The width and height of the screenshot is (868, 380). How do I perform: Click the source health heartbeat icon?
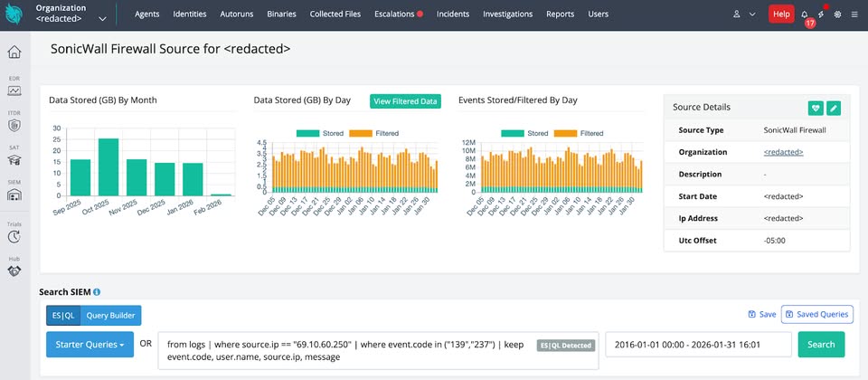click(816, 108)
